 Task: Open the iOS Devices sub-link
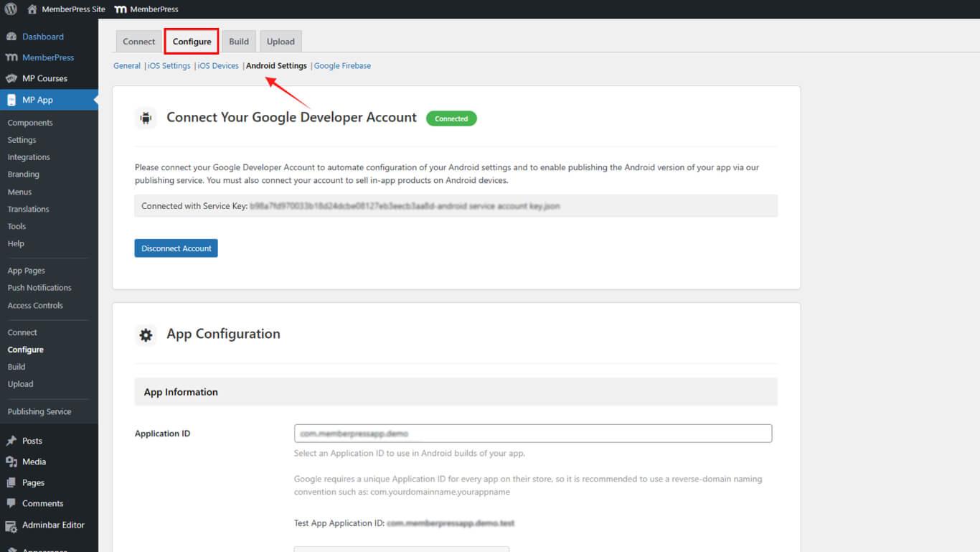coord(218,66)
